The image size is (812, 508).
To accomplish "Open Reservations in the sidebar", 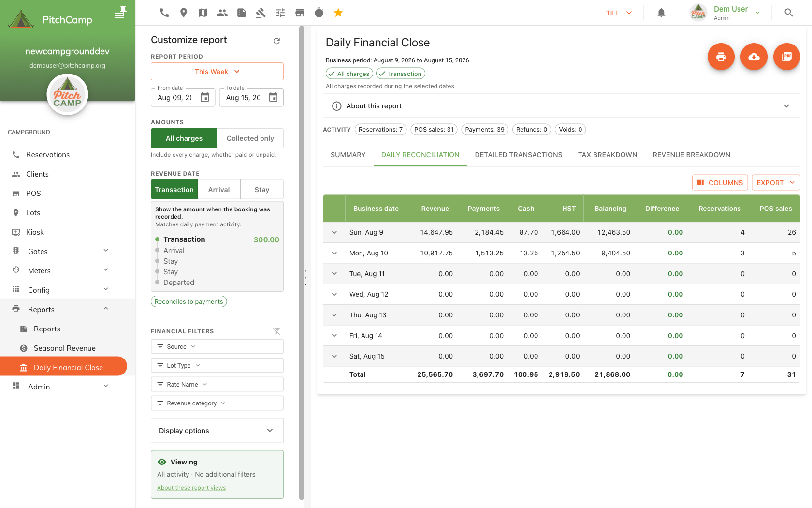I will [67, 155].
